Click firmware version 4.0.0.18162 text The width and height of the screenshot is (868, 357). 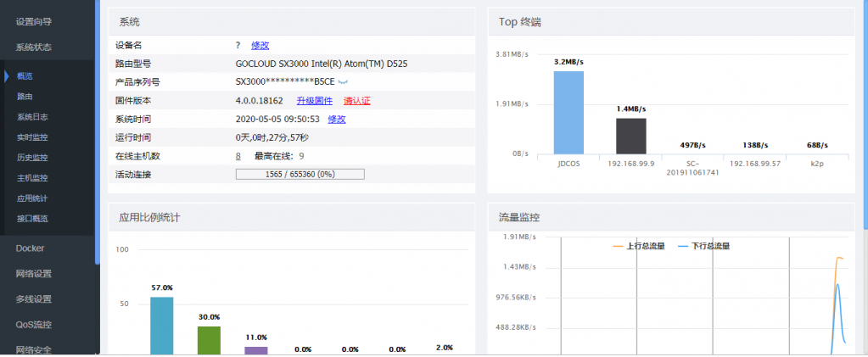pyautogui.click(x=259, y=101)
